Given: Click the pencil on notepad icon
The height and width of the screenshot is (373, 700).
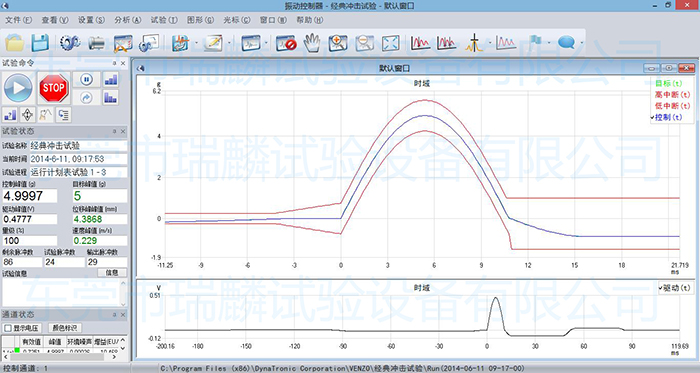Looking at the screenshot, I should coord(213,43).
